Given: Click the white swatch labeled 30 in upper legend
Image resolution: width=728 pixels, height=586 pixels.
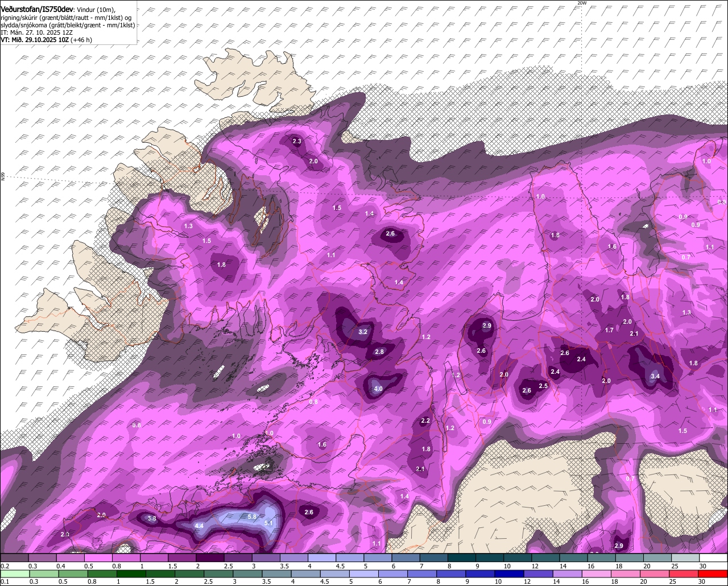Looking at the screenshot, I should point(714,557).
